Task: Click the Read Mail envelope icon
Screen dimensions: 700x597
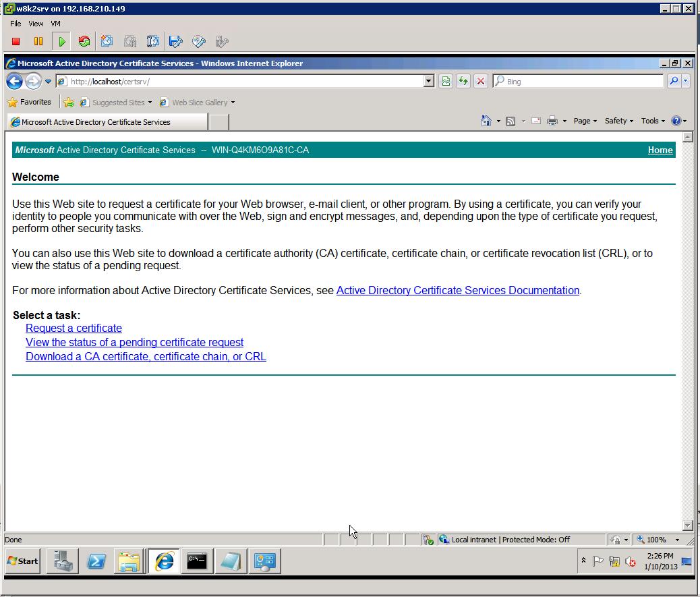Action: click(x=536, y=121)
